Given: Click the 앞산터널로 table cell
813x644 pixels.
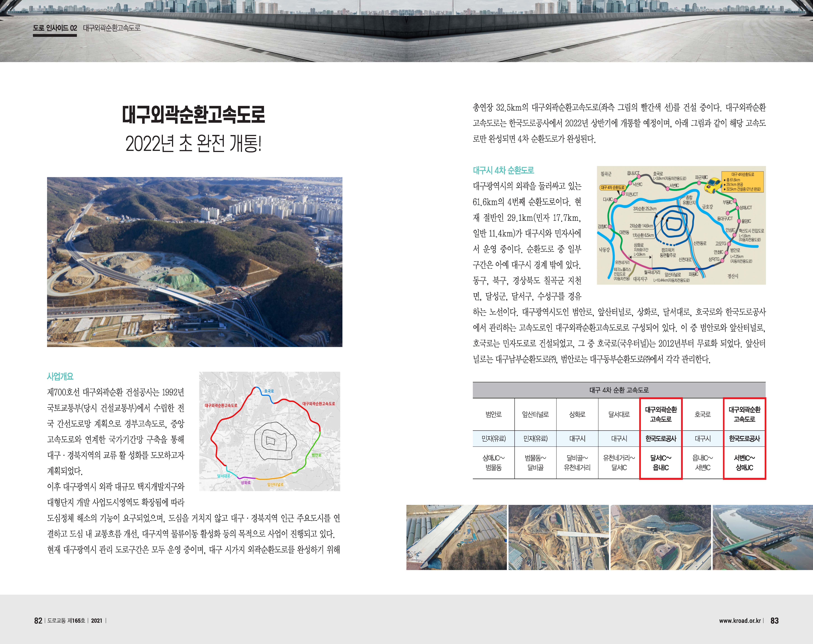Looking at the screenshot, I should (x=536, y=414).
